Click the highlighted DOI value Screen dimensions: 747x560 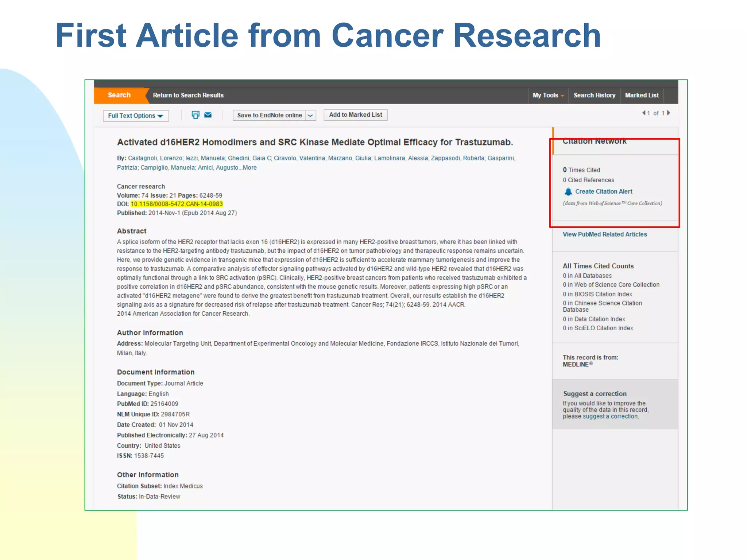tap(177, 204)
